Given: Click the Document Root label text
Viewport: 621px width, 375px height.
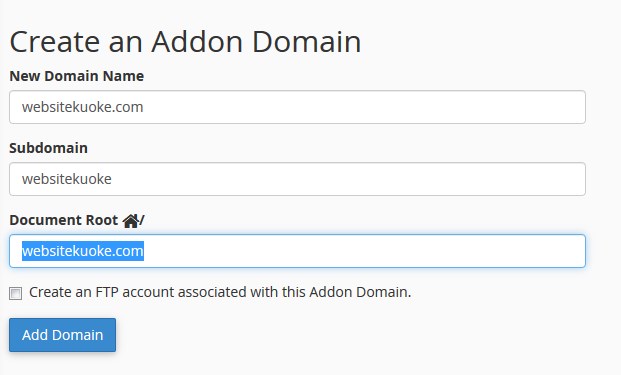Looking at the screenshot, I should pos(64,220).
